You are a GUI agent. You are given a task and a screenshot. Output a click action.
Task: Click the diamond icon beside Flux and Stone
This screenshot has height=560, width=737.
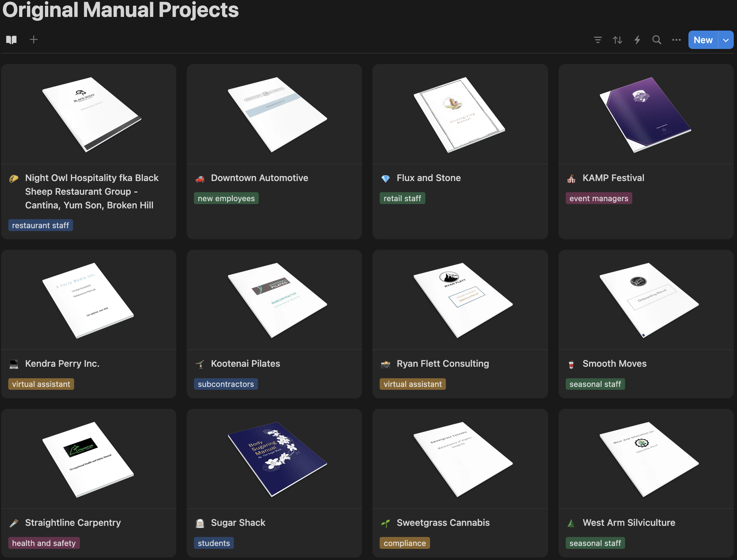click(385, 179)
